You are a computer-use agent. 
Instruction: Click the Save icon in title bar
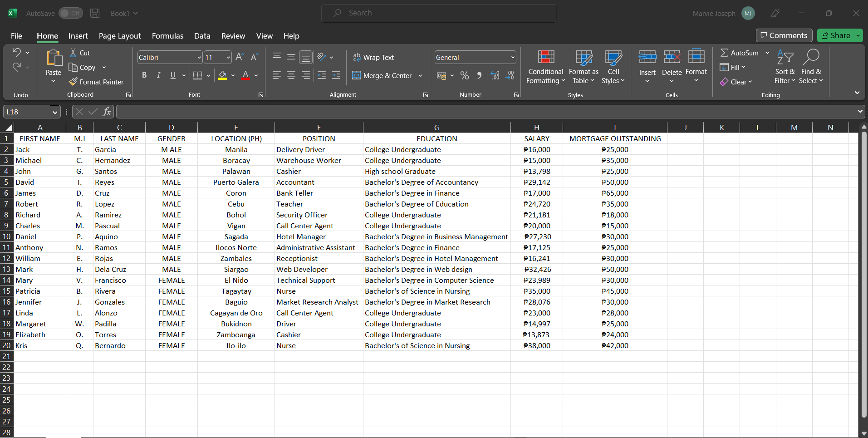click(x=95, y=13)
